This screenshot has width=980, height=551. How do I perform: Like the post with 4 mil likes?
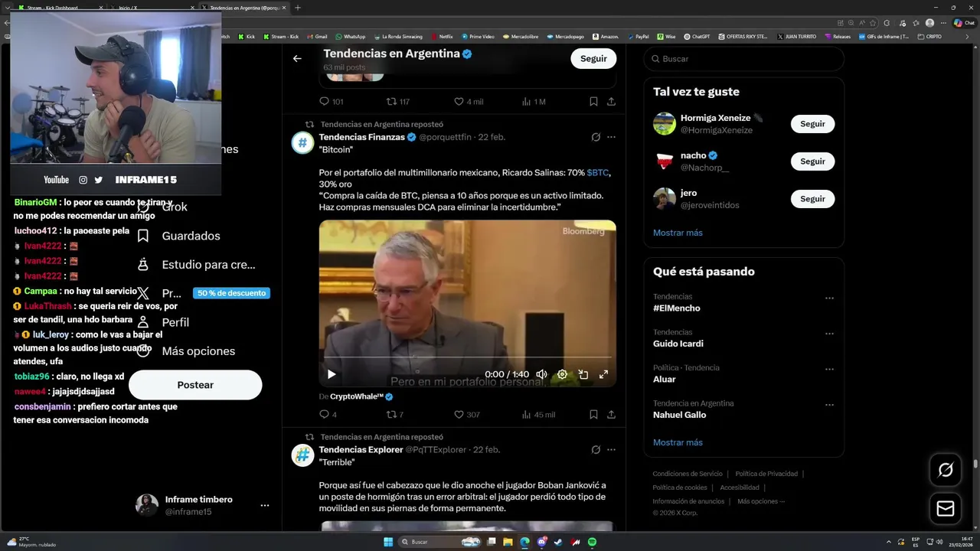point(469,101)
